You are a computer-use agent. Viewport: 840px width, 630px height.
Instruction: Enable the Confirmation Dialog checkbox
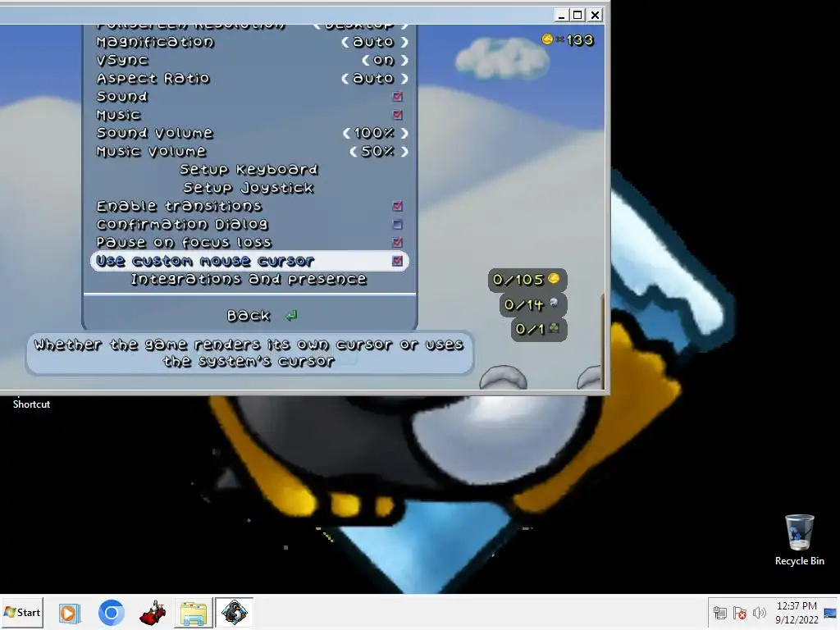[x=398, y=224]
